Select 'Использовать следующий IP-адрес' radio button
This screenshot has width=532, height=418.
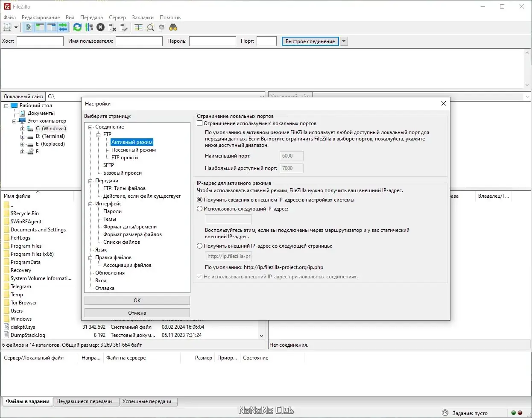199,209
